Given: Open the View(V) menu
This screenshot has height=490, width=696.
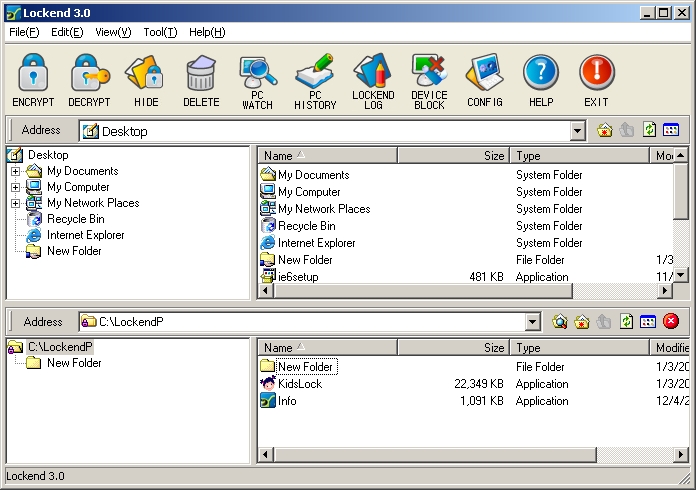Looking at the screenshot, I should click(113, 32).
